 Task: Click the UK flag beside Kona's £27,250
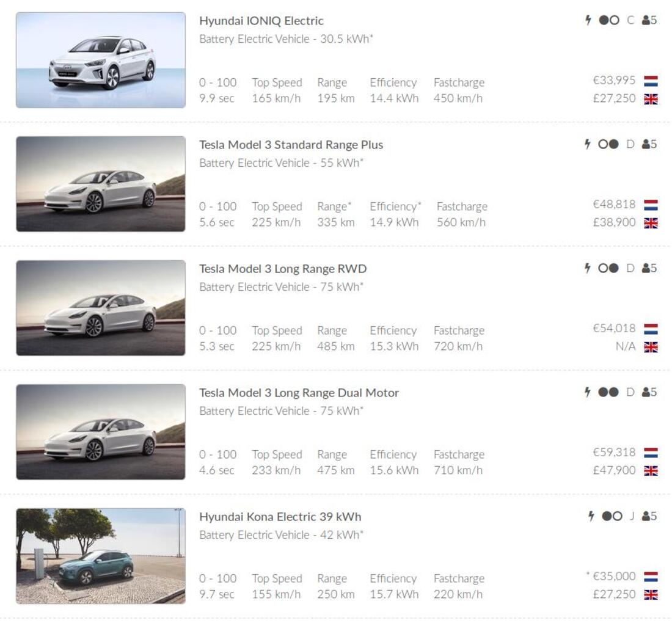pyautogui.click(x=651, y=595)
